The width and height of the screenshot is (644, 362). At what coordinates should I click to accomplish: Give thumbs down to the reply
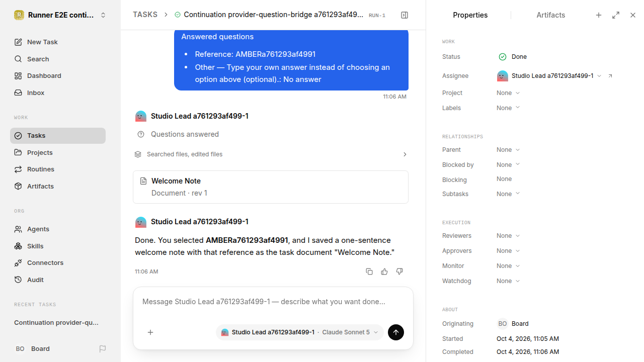tap(399, 271)
